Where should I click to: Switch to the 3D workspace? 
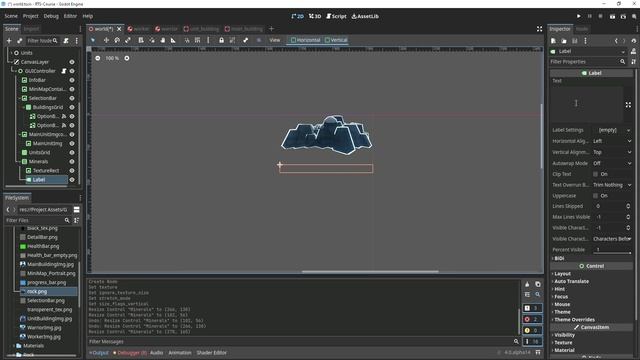coord(315,16)
